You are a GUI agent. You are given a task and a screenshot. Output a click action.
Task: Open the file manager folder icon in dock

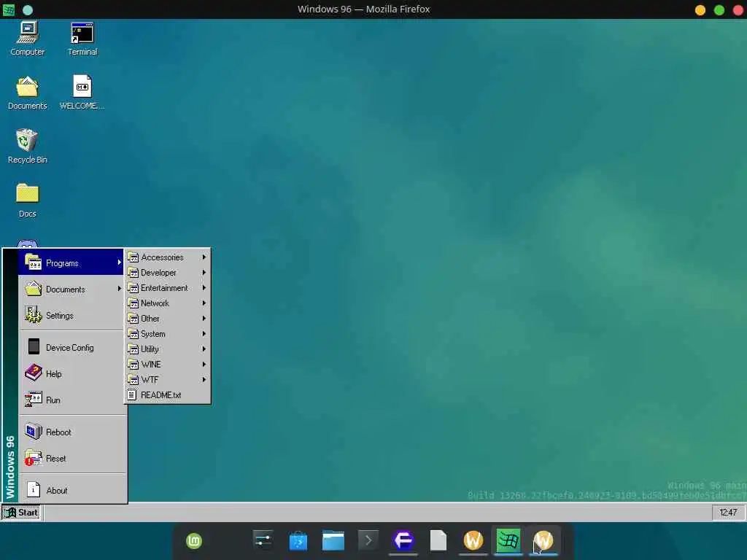coord(333,540)
